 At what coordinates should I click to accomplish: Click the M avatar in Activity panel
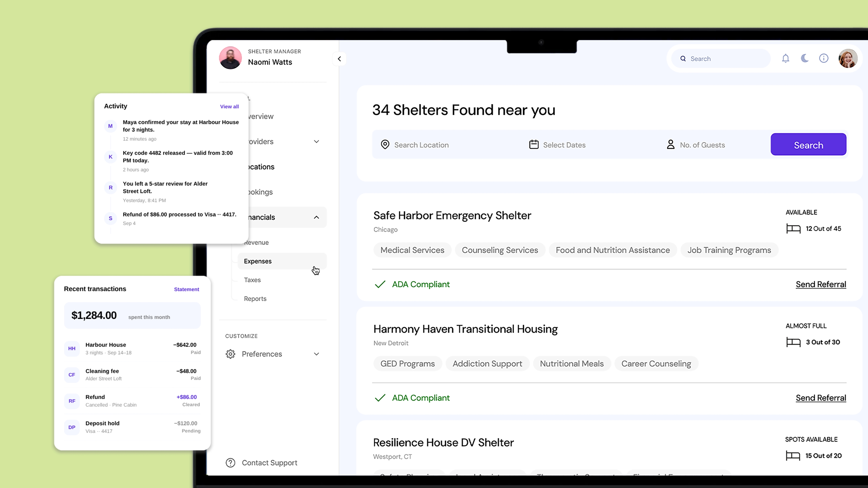[110, 126]
